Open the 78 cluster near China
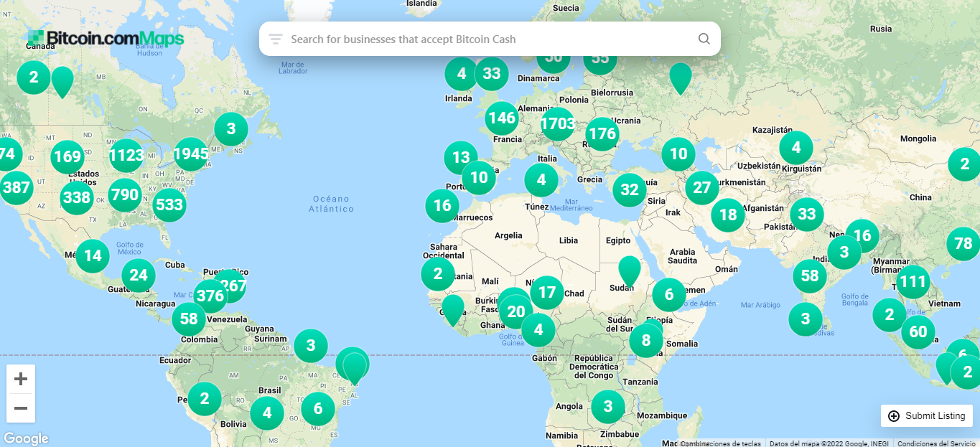This screenshot has height=447, width=980. [x=963, y=244]
